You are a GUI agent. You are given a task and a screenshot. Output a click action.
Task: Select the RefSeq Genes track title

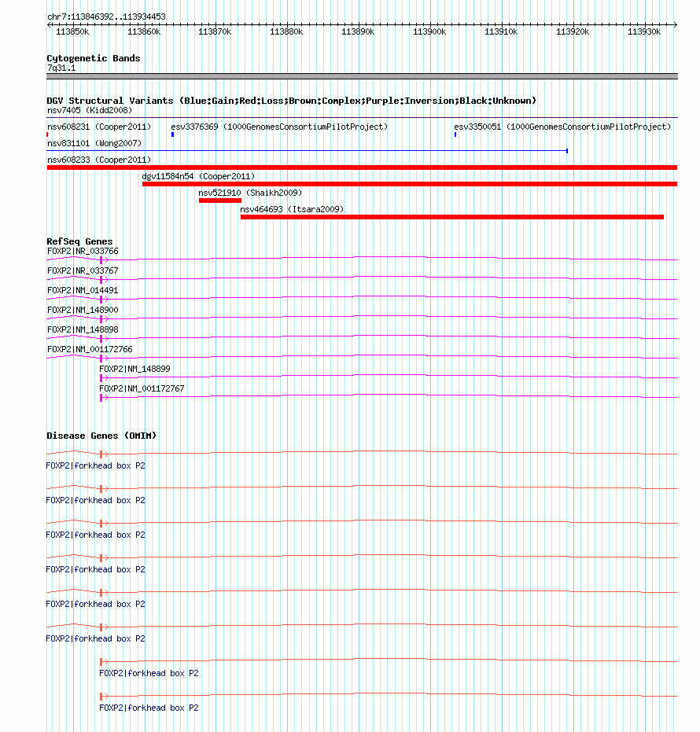(80, 241)
